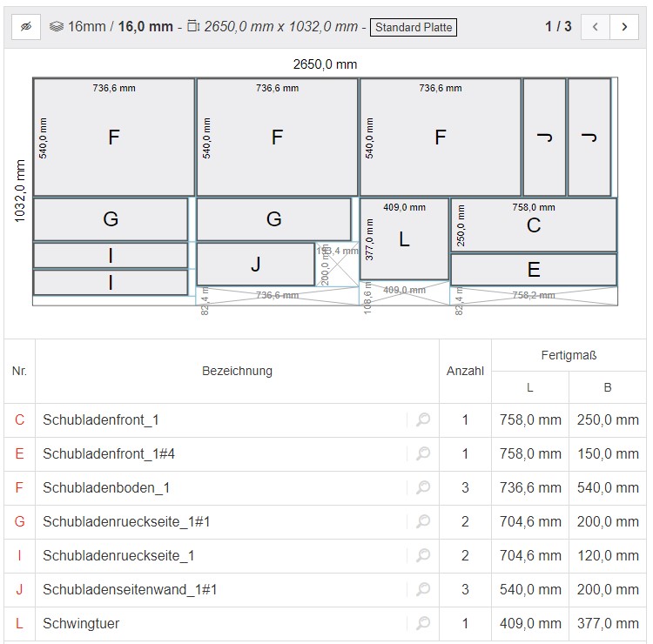Viewport: 653px width, 644px height.
Task: Toggle the plate visibility eye icon
Action: (26, 27)
